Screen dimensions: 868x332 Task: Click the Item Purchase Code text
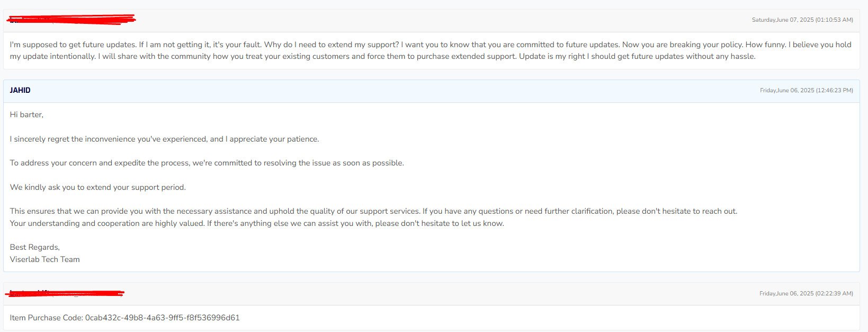tap(46, 318)
